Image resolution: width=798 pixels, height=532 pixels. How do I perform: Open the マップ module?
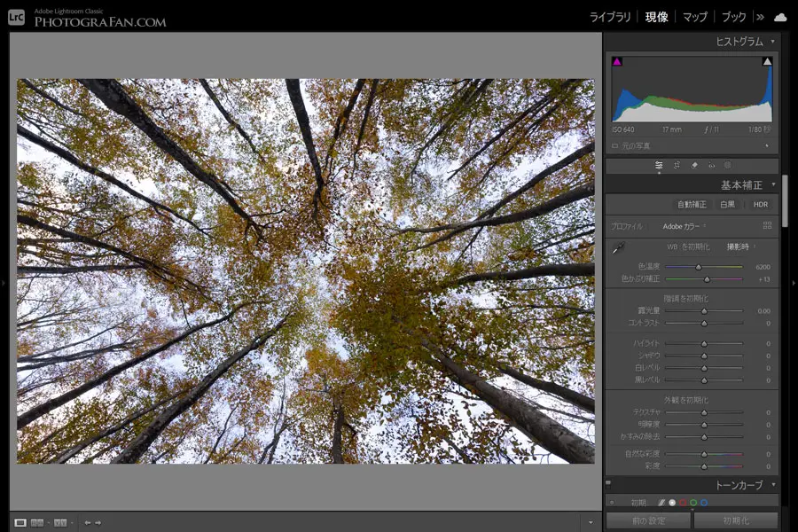click(x=695, y=18)
